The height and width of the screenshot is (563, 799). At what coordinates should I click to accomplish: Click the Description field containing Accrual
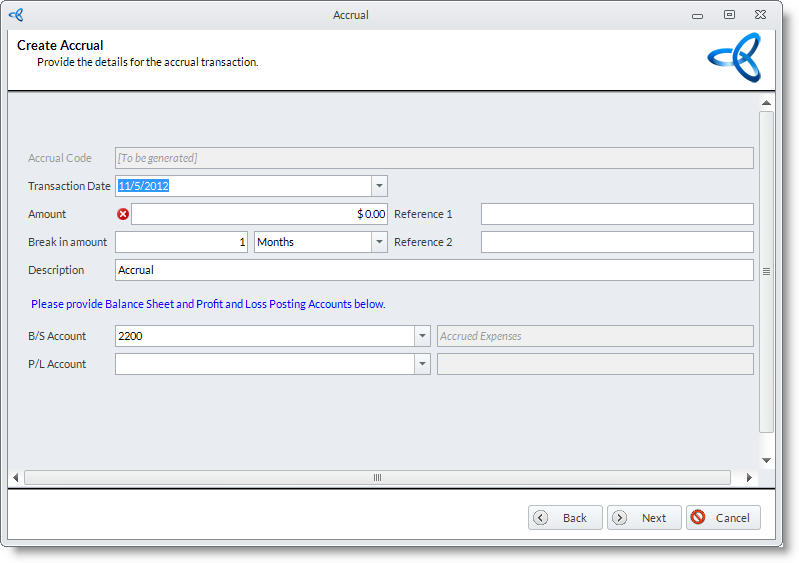[434, 270]
